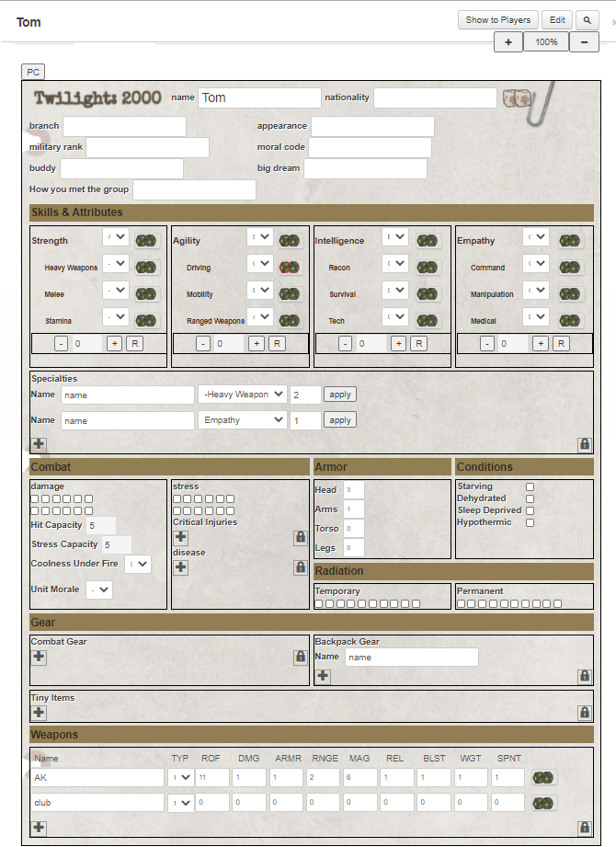Add a critical injury with plus icon
The height and width of the screenshot is (847, 616).
181,537
